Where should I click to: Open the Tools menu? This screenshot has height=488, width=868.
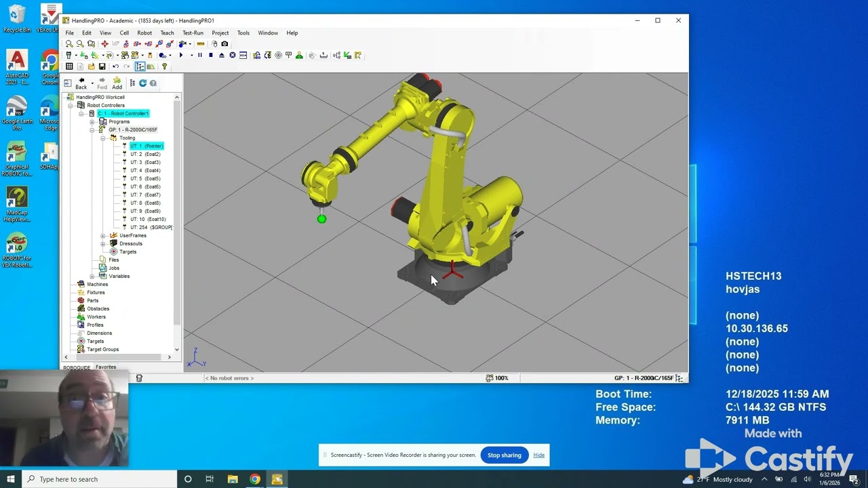(243, 33)
